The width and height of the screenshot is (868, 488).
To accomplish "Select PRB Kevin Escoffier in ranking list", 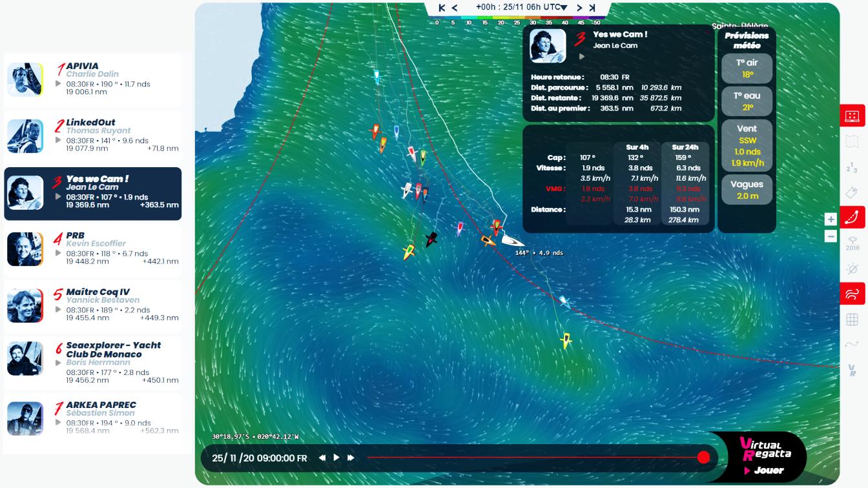I will (93, 249).
